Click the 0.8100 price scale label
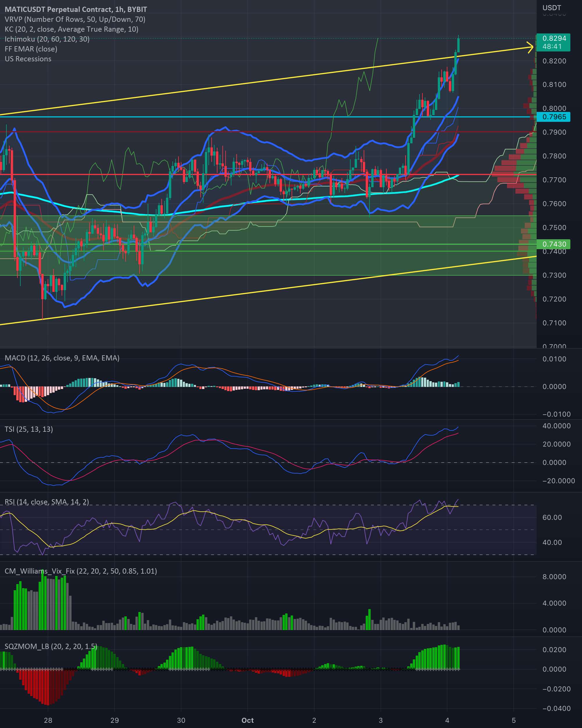The height and width of the screenshot is (728, 582). click(554, 84)
